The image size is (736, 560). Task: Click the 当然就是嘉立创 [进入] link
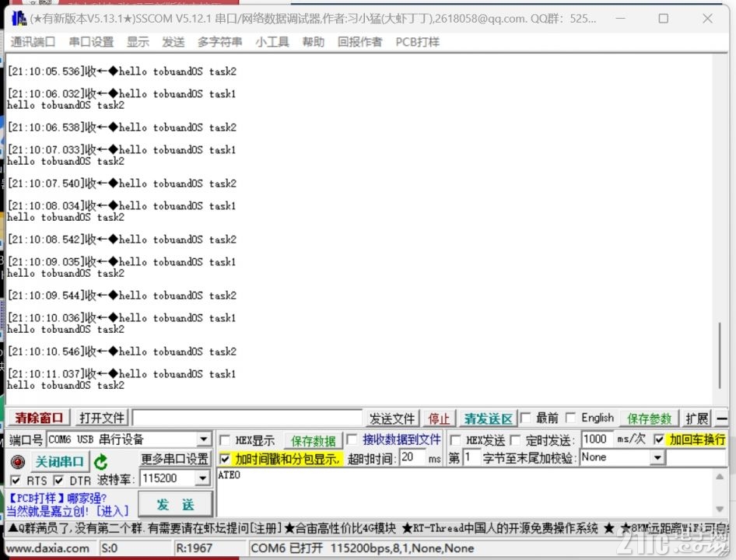(x=68, y=511)
